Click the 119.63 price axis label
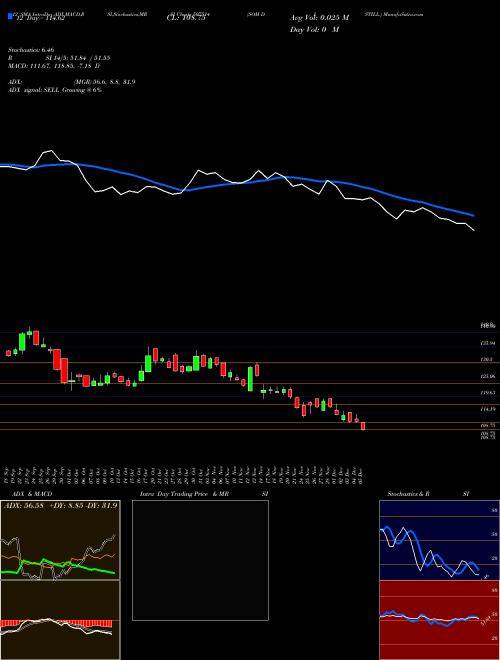Image resolution: width=500 pixels, height=660 pixels. (488, 393)
